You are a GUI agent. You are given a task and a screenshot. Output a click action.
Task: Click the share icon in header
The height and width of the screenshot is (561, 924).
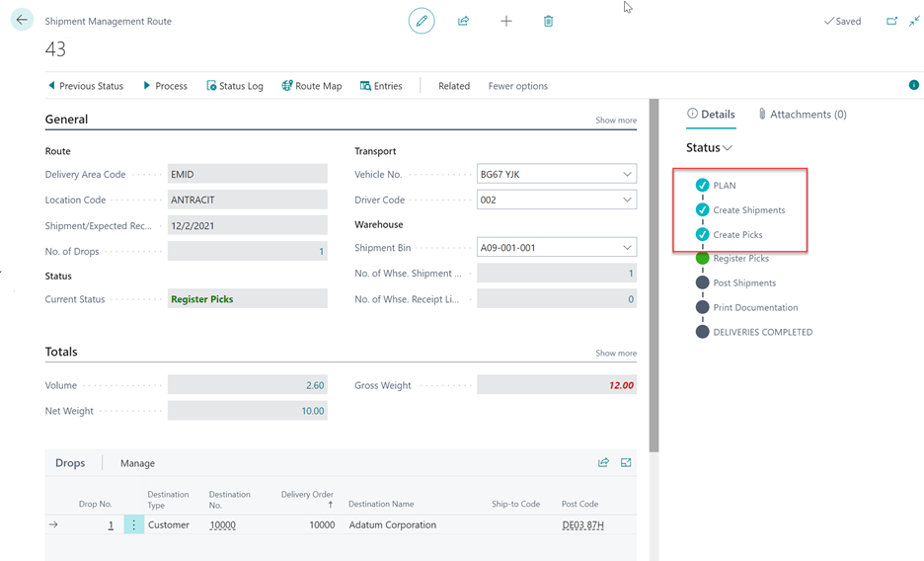coord(463,21)
